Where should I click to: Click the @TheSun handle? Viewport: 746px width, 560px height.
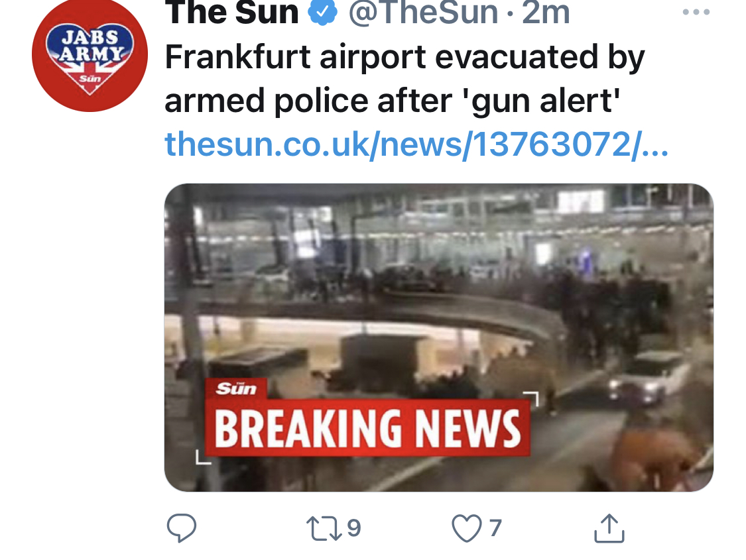click(424, 13)
